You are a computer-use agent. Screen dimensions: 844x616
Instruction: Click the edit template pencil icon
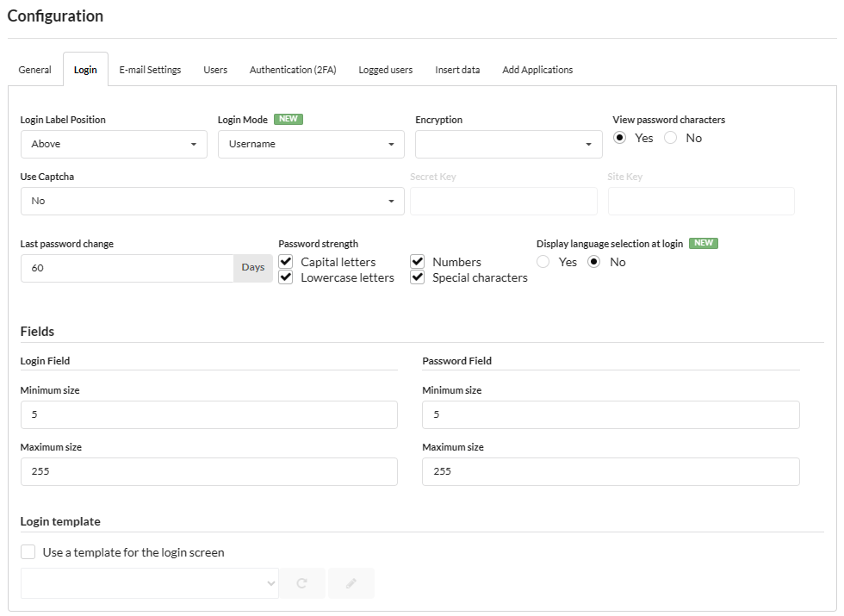[351, 583]
